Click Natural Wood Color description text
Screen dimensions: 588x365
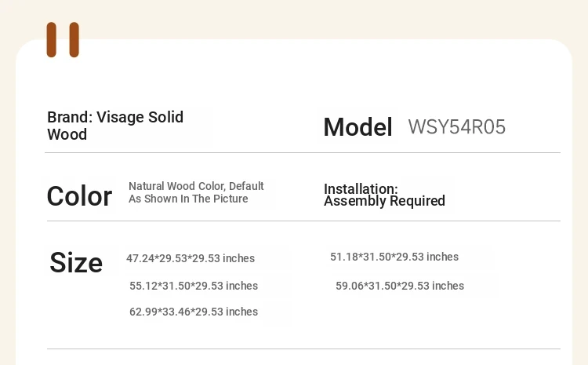coord(196,192)
